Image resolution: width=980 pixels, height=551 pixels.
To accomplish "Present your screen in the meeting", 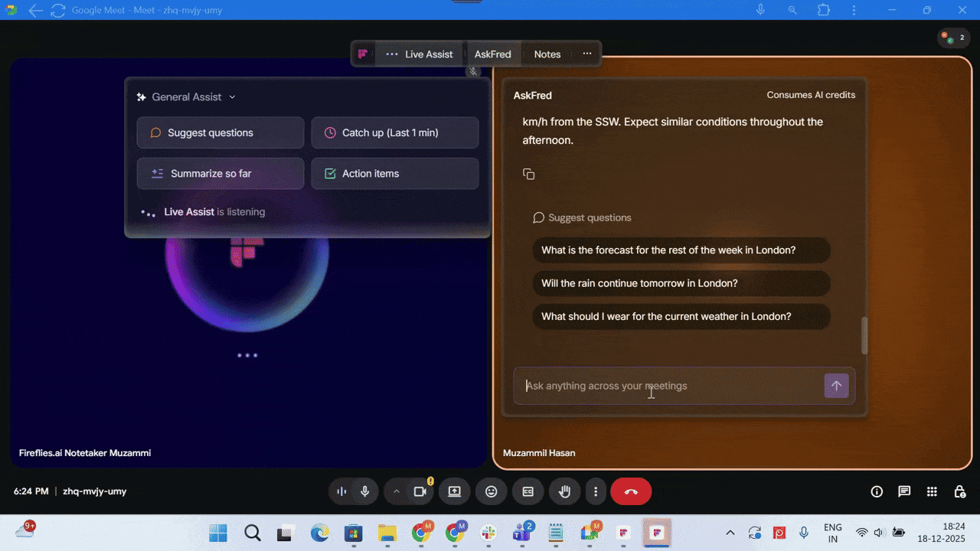I will pos(454,491).
